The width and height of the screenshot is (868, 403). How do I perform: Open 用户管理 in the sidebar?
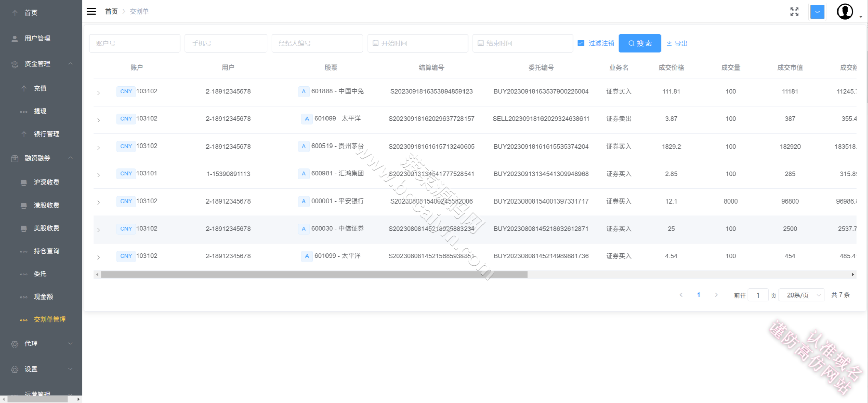coord(37,38)
